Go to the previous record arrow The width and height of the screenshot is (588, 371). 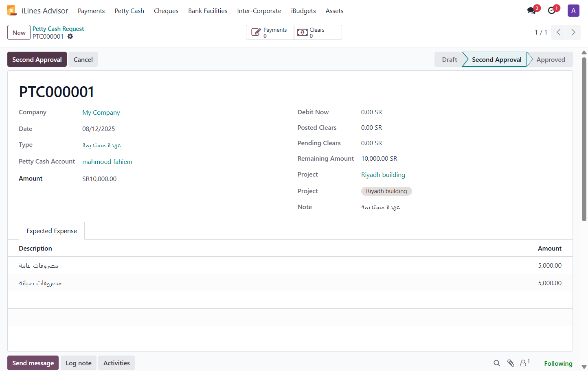coord(559,33)
